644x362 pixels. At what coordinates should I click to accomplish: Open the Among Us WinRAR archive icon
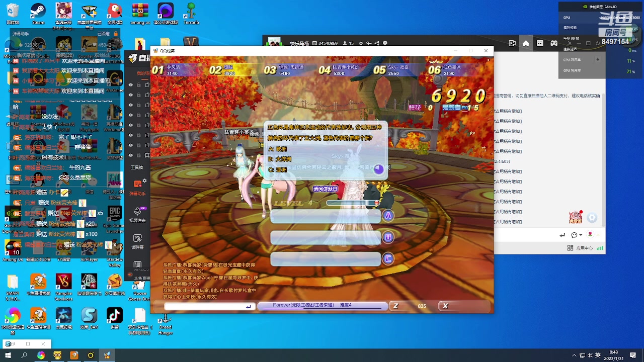[x=140, y=14]
